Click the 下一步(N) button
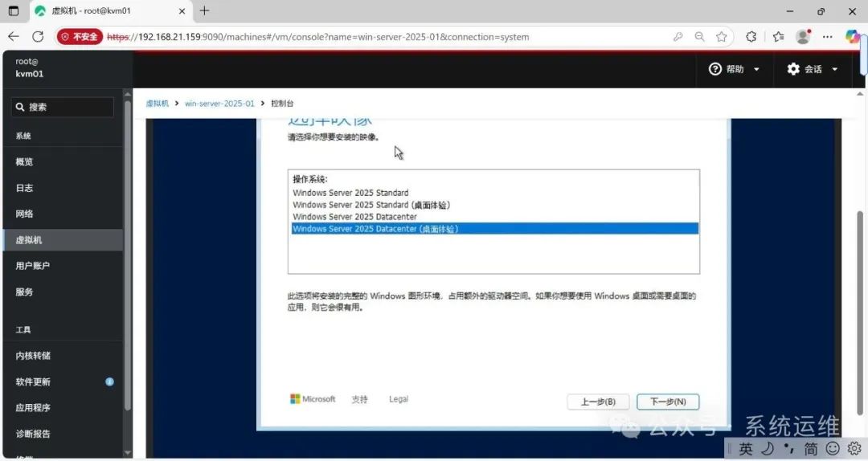 click(x=668, y=402)
